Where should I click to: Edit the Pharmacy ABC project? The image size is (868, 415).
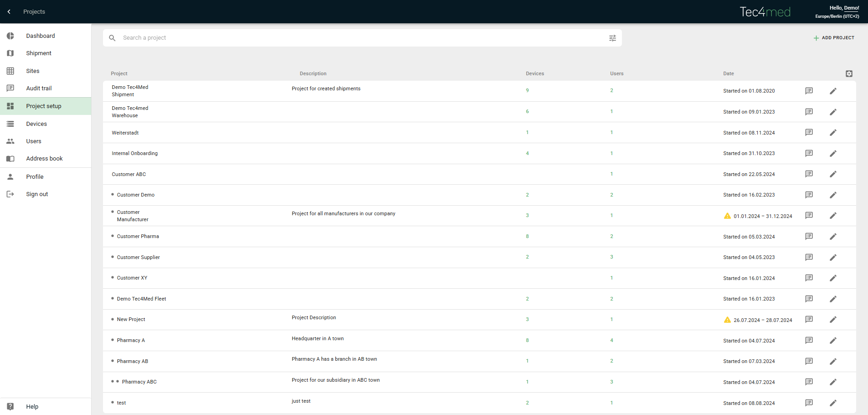[833, 382]
